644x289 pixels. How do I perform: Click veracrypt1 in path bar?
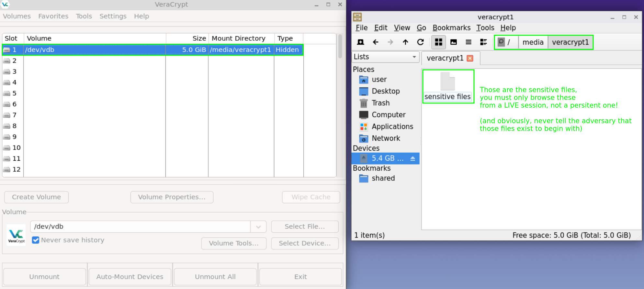(570, 42)
